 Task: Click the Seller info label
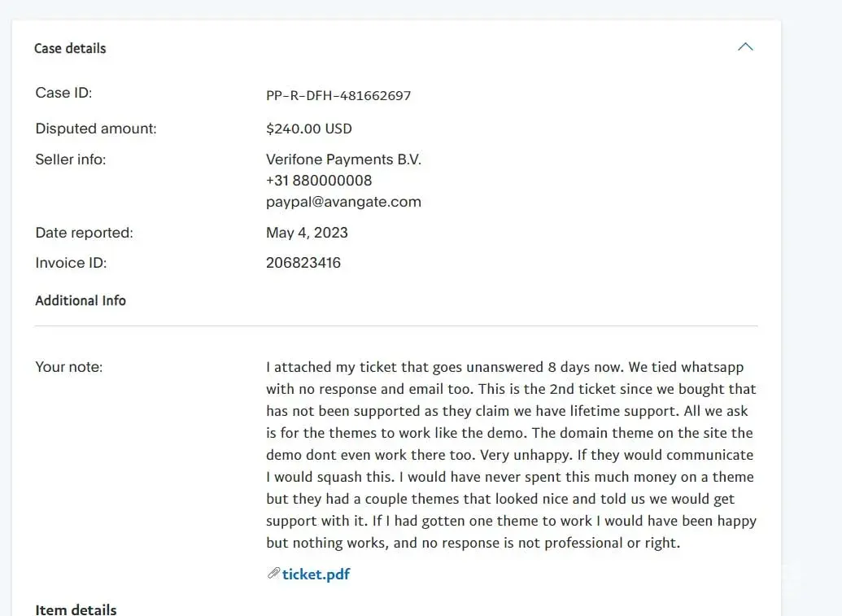coord(71,159)
